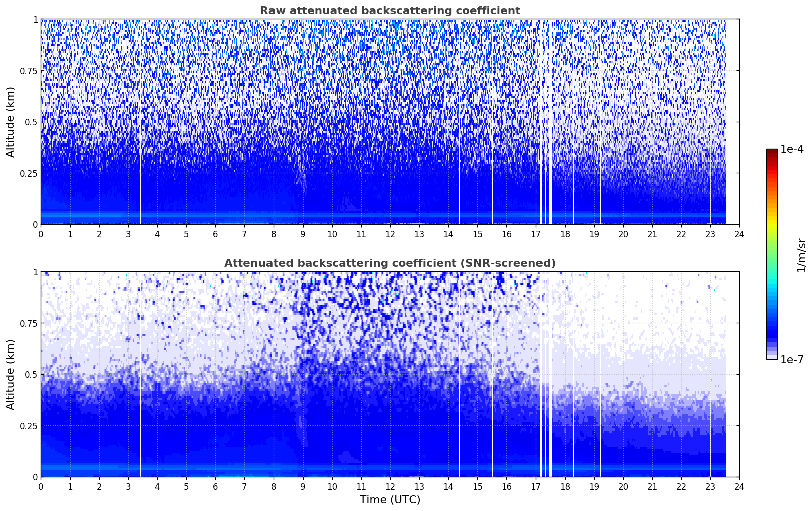Click the colorbar's "1e-4" maximum label
This screenshot has height=511, width=812.
792,149
